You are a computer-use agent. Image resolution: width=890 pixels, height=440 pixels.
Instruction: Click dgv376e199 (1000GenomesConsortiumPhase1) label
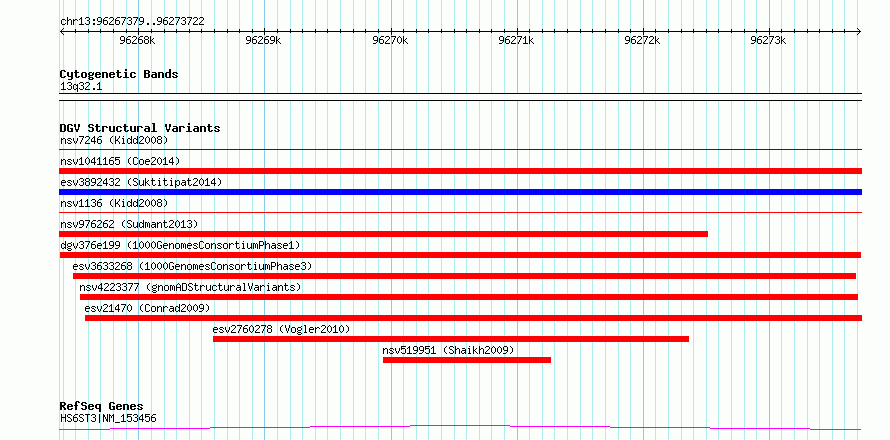pos(180,245)
